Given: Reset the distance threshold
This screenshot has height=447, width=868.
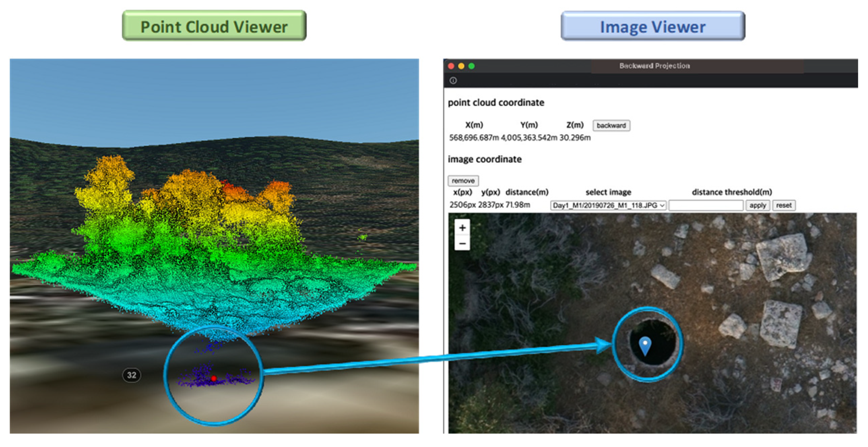Looking at the screenshot, I should tap(784, 205).
